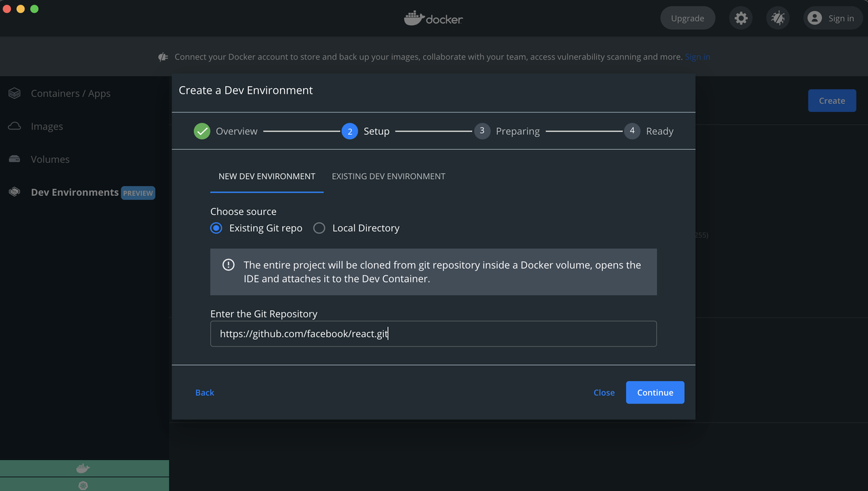Click the troubleshoot bug icon
Screen dimensions: 868x491
[778, 18]
